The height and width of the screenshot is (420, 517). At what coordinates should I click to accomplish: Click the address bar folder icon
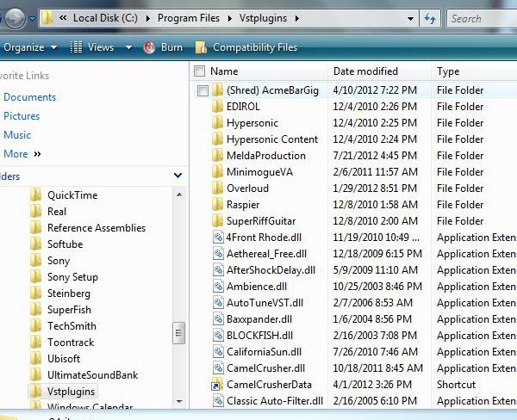click(47, 18)
